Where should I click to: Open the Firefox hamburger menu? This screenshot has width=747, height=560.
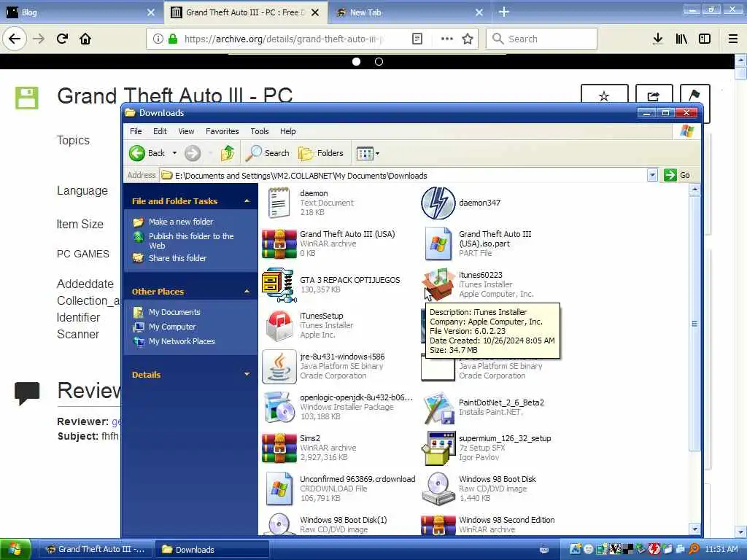733,39
